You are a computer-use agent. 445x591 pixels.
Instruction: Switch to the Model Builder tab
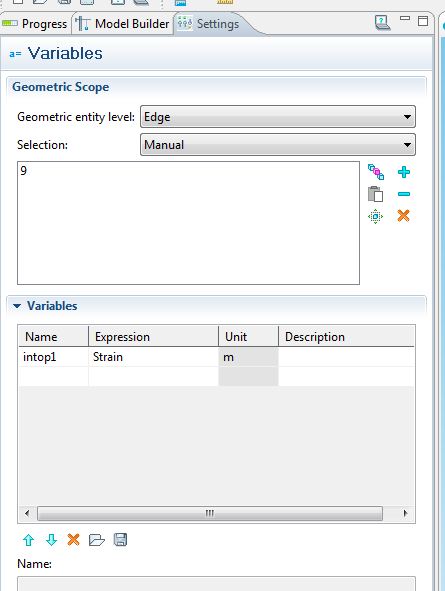[x=122, y=24]
